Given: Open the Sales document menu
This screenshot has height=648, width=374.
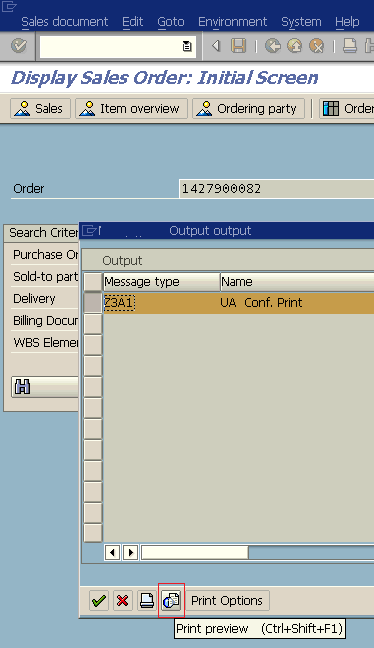Looking at the screenshot, I should [x=64, y=21].
